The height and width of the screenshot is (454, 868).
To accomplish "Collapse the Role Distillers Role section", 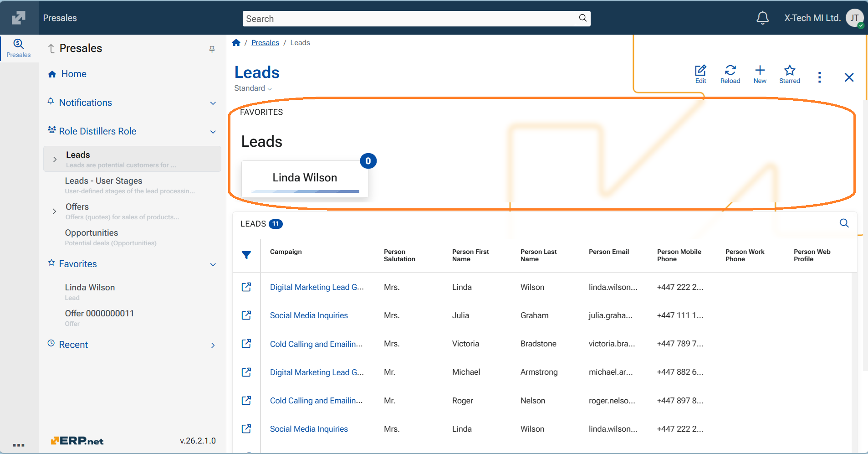I will click(x=213, y=132).
